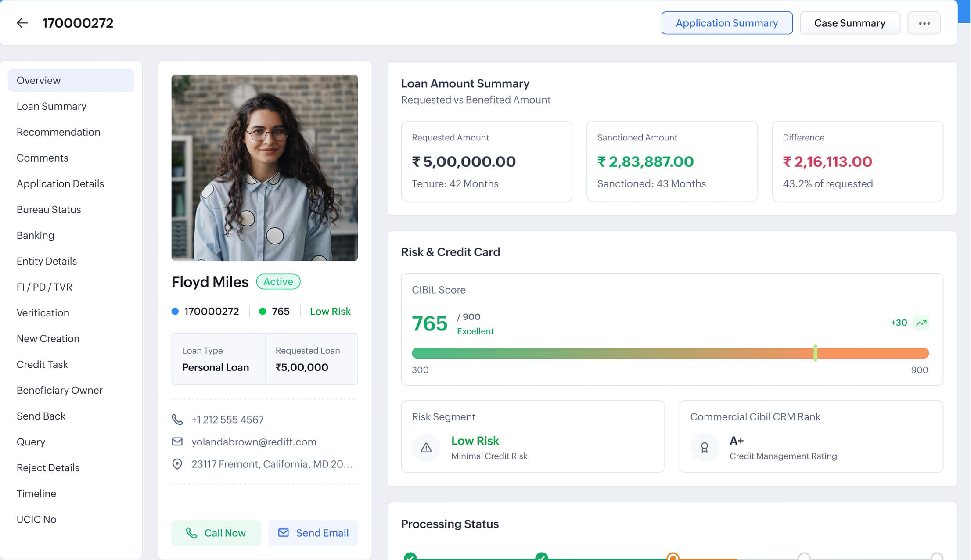The height and width of the screenshot is (560, 971).
Task: Click the green dot before score 765
Action: pyautogui.click(x=263, y=311)
